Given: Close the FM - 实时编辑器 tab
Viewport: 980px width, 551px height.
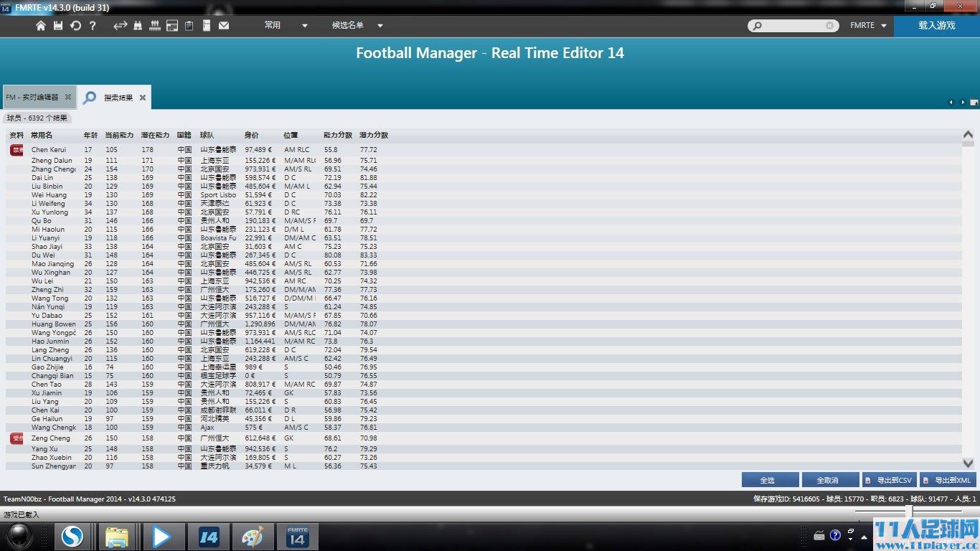Looking at the screenshot, I should coord(68,97).
